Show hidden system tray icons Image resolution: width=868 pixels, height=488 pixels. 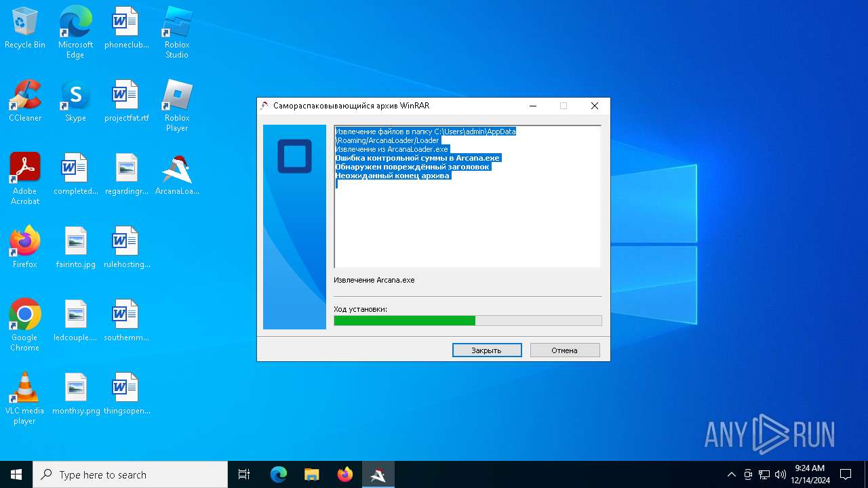731,474
